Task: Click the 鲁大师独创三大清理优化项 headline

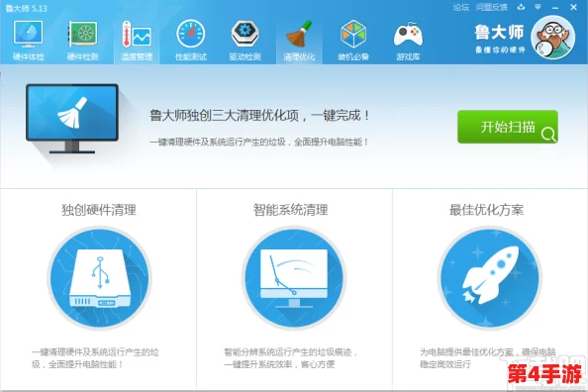Action: click(259, 115)
